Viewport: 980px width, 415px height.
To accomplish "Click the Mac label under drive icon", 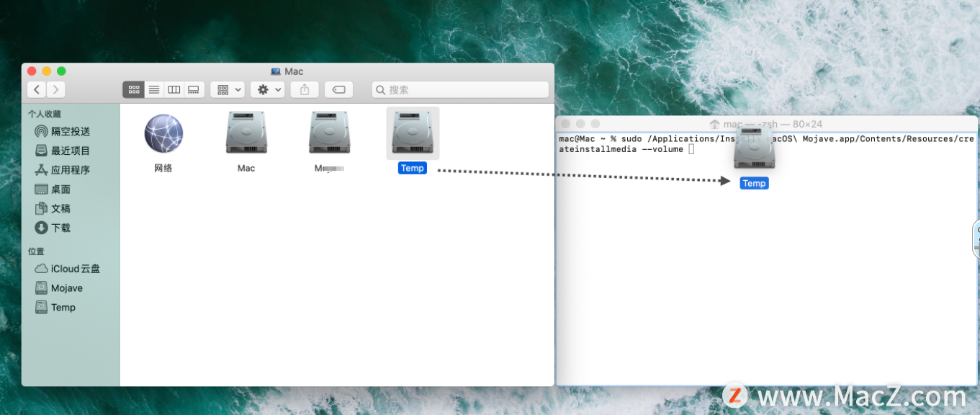I will click(x=246, y=168).
